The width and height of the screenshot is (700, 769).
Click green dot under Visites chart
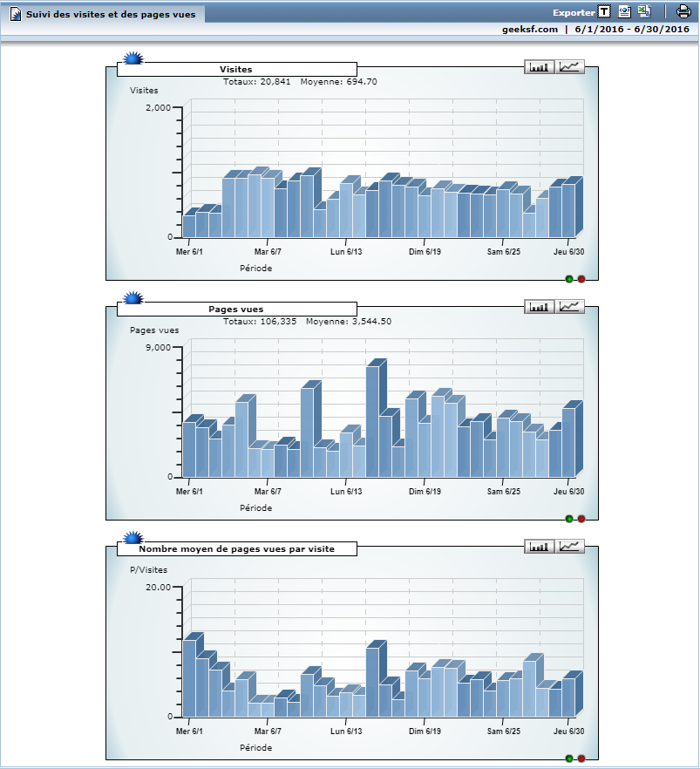pyautogui.click(x=569, y=279)
